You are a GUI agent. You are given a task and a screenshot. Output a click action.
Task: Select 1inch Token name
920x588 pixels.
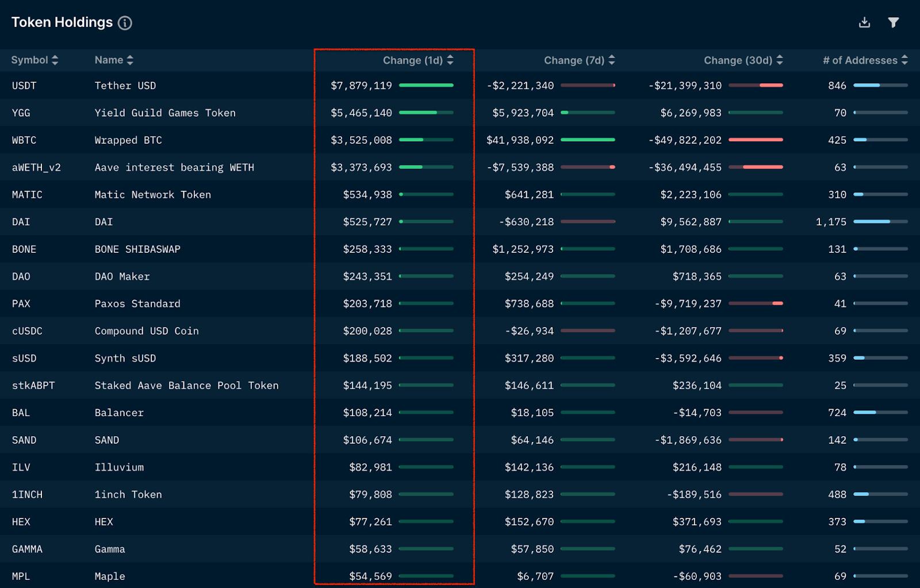(x=128, y=495)
